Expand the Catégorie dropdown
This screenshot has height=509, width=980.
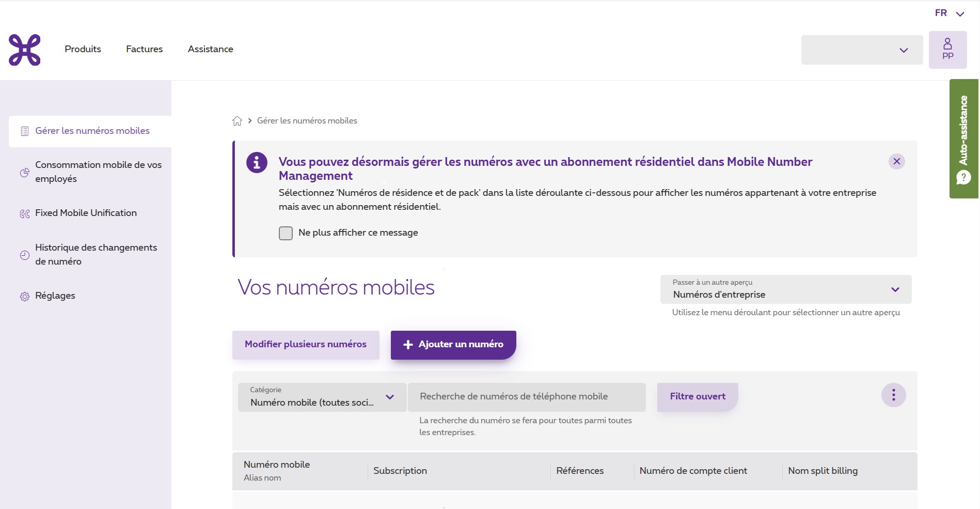pos(322,397)
